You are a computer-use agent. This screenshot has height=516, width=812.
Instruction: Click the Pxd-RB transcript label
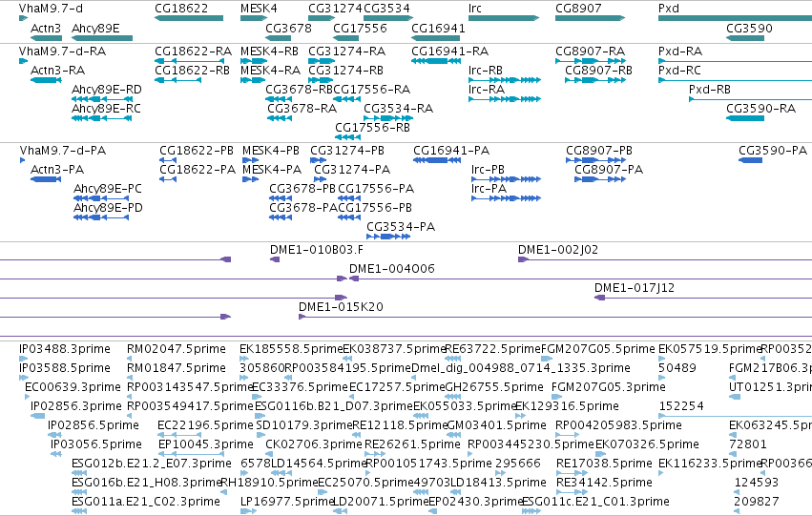point(710,90)
